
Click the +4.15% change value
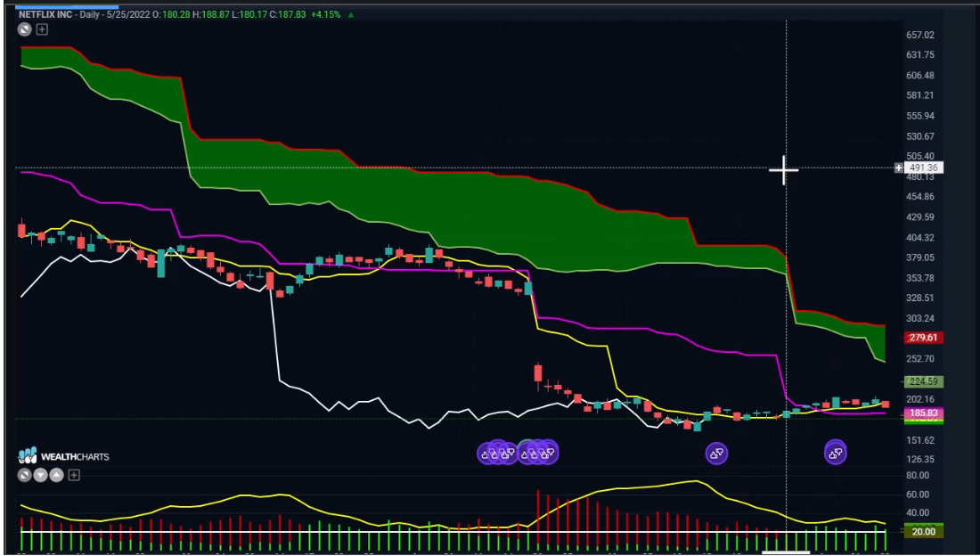pyautogui.click(x=325, y=13)
